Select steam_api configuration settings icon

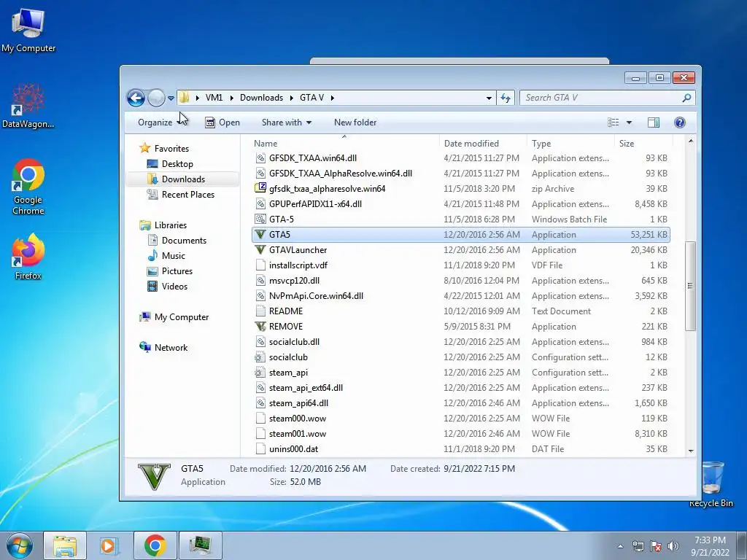pyautogui.click(x=260, y=373)
